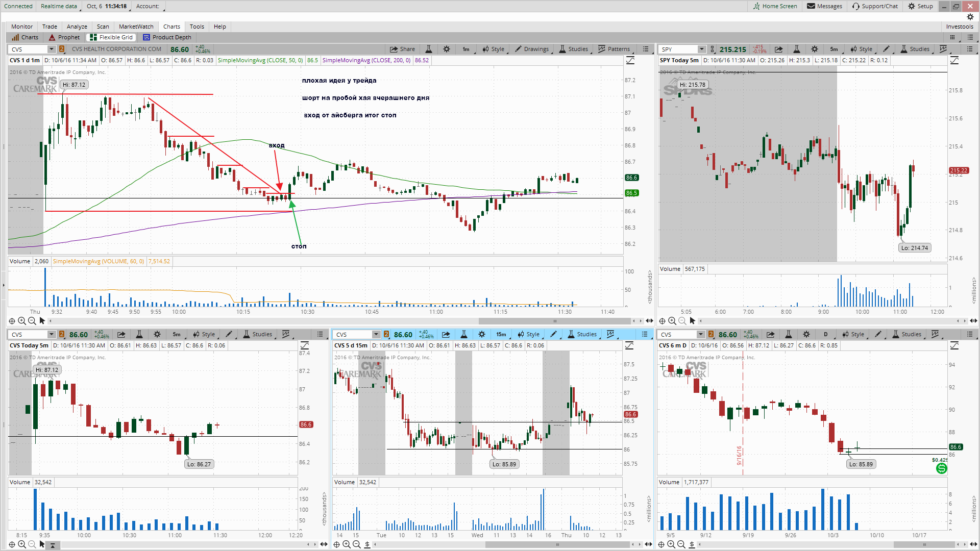Click the share arrow on CVS 5m chart

121,334
